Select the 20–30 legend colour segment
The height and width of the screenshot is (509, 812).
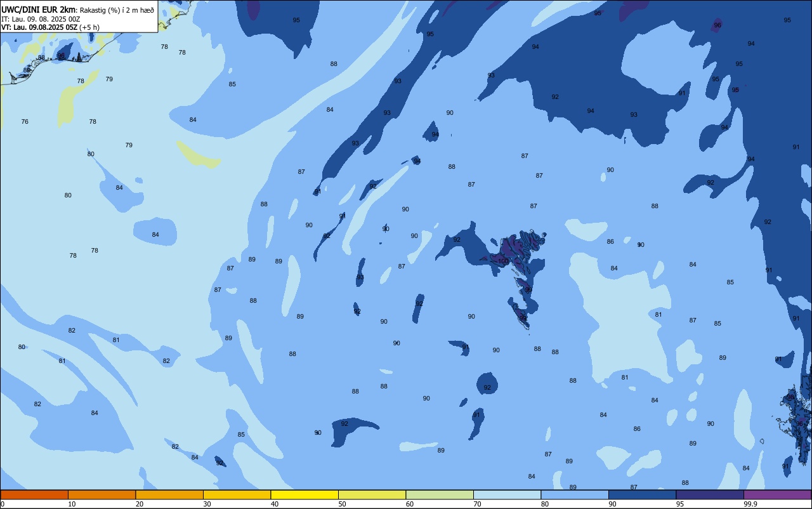[169, 494]
